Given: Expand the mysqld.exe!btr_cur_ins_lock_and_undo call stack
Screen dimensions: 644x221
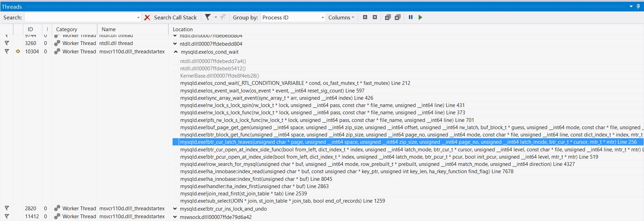Looking at the screenshot, I should [x=175, y=209].
